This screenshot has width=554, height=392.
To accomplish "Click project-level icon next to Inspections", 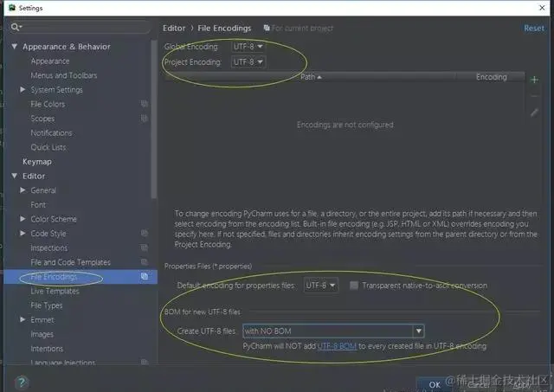I will (145, 247).
